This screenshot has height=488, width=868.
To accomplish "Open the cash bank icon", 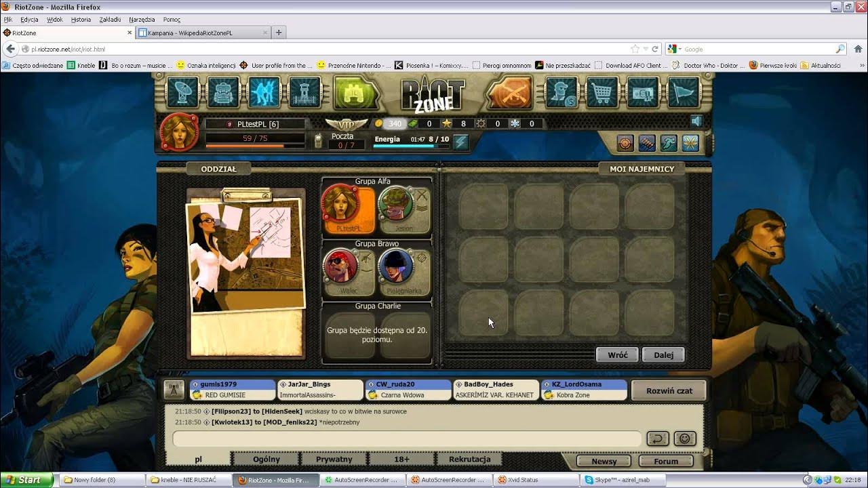I will (643, 92).
